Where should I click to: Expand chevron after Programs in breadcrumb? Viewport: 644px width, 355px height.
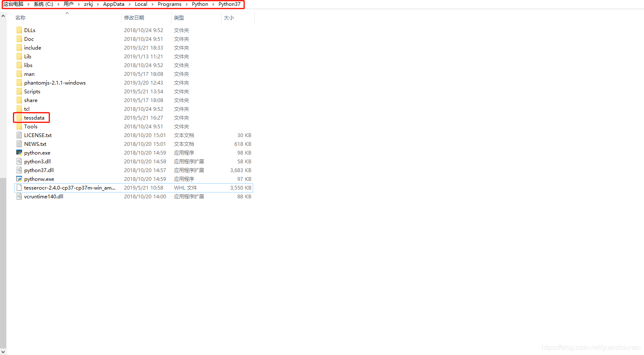[186, 4]
